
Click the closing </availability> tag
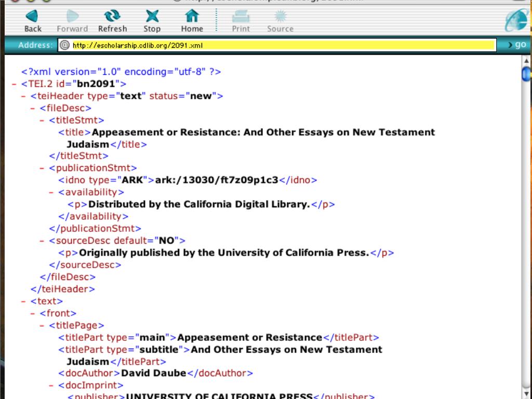[94, 216]
